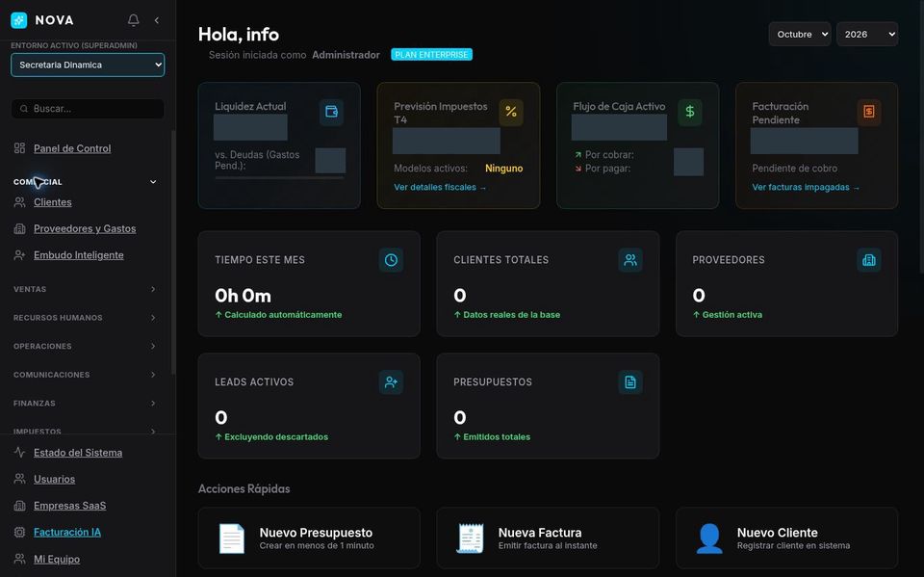Click the Proveedores y Gastos building icon

click(x=19, y=228)
